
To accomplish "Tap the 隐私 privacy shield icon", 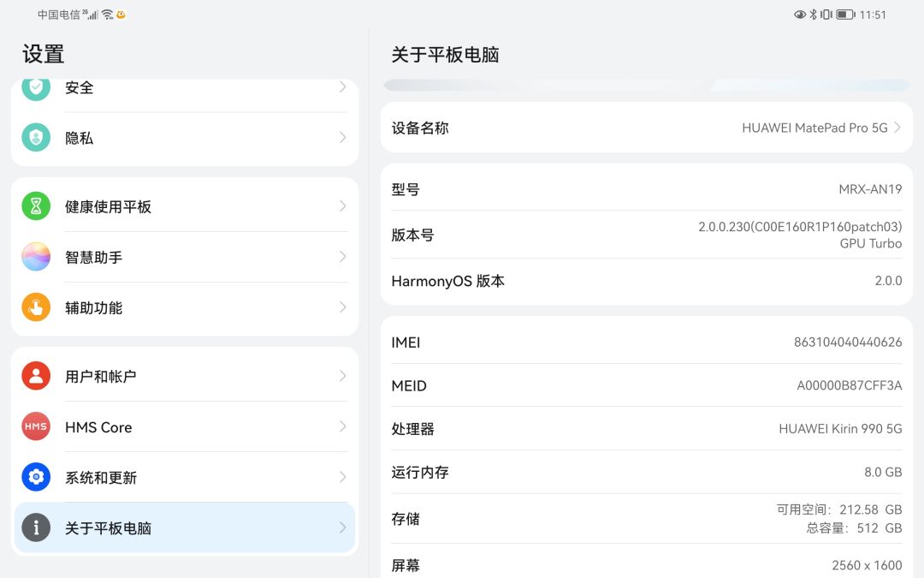I will pos(36,137).
